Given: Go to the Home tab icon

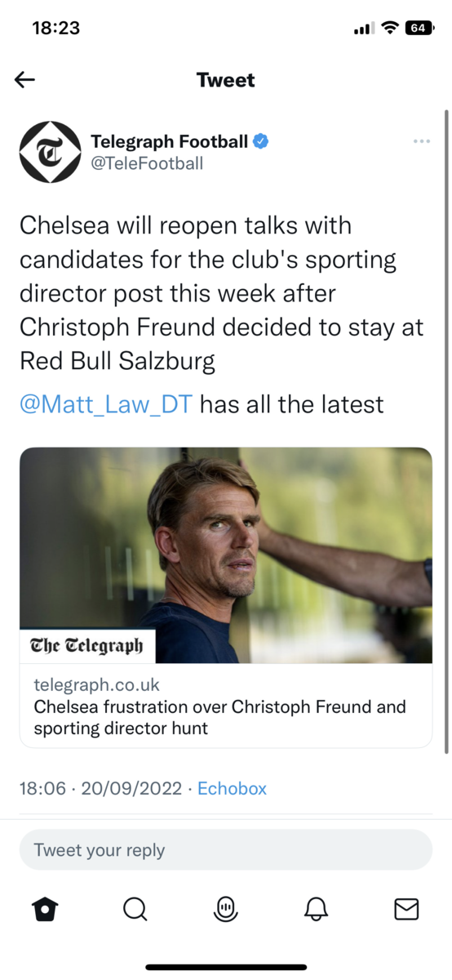Looking at the screenshot, I should 45,908.
